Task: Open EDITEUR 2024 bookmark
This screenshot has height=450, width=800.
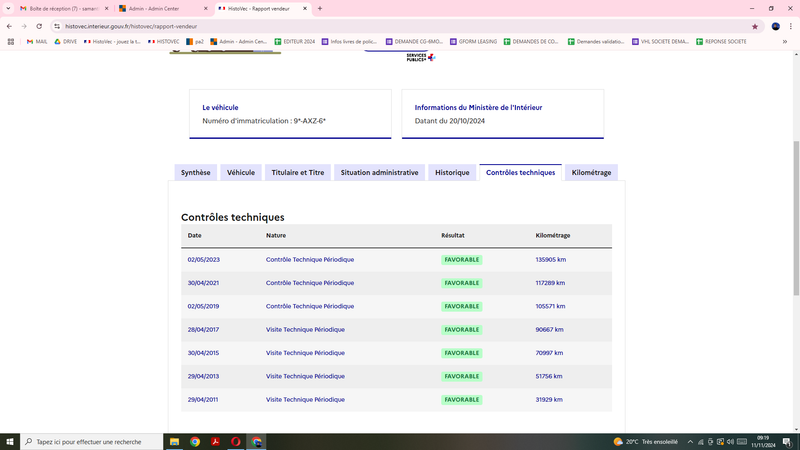Action: [295, 42]
